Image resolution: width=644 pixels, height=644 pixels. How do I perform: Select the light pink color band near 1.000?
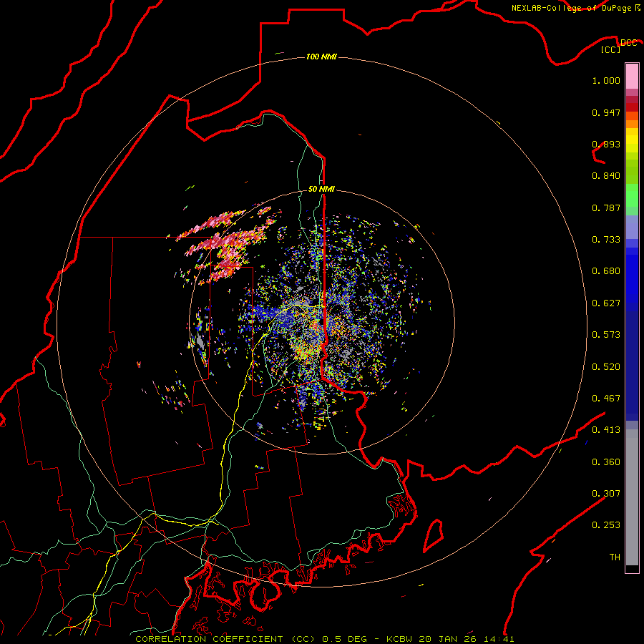[632, 77]
